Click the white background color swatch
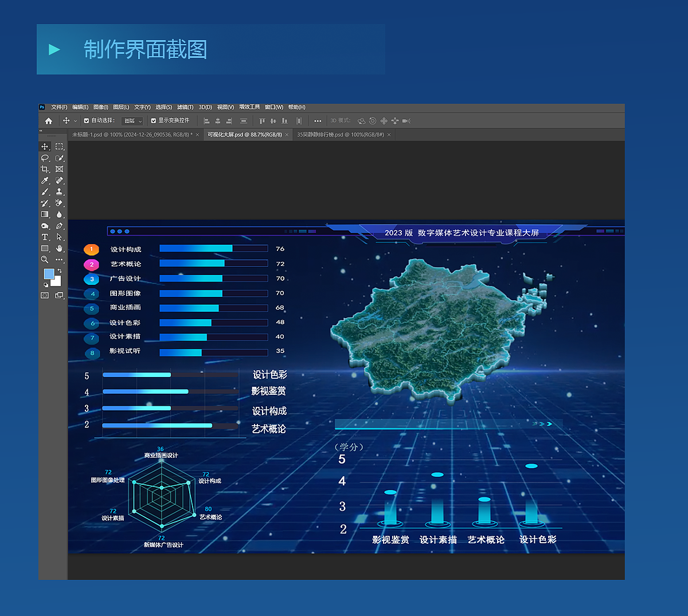Image resolution: width=688 pixels, height=616 pixels. tap(57, 283)
